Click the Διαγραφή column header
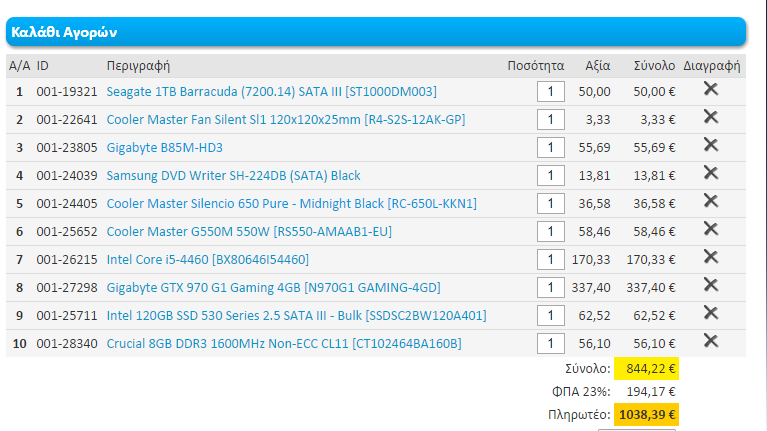 click(x=712, y=66)
